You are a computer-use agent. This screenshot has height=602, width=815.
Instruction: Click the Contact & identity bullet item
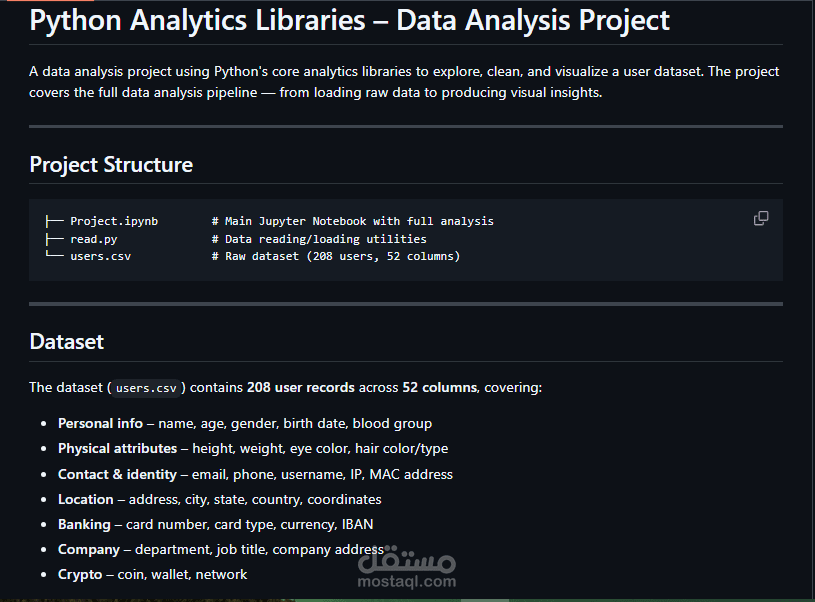pyautogui.click(x=255, y=474)
